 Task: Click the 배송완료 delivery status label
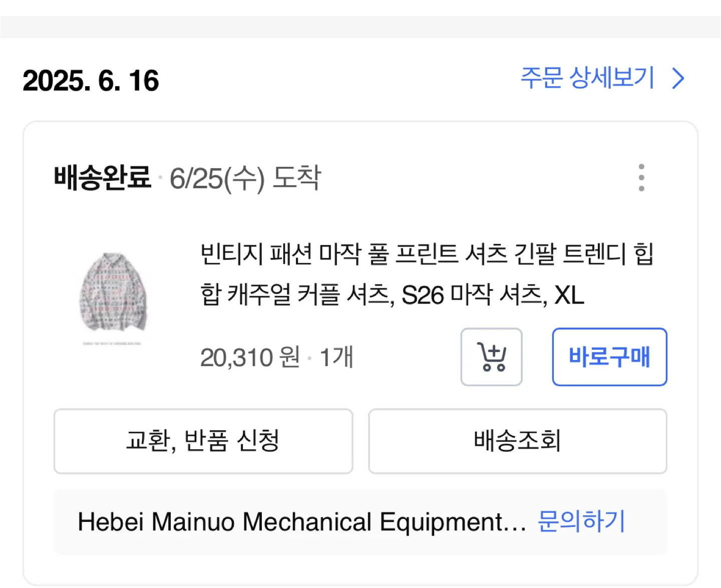coord(102,177)
